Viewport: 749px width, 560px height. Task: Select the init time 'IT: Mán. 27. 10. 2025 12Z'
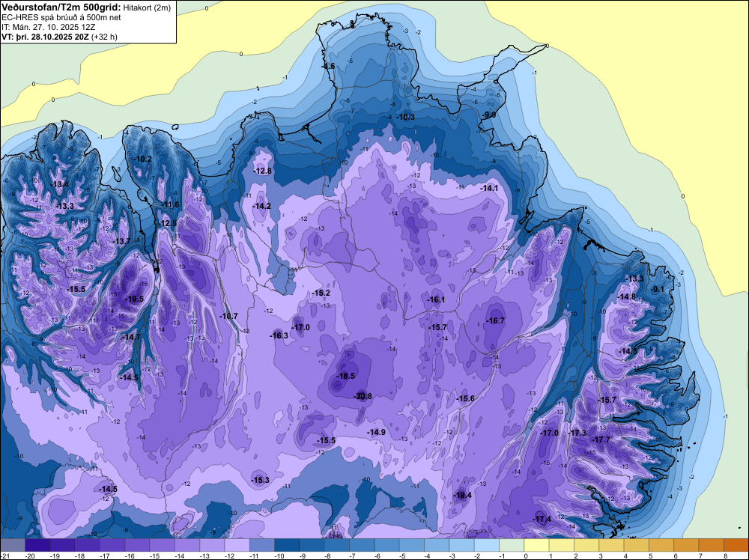pos(48,27)
